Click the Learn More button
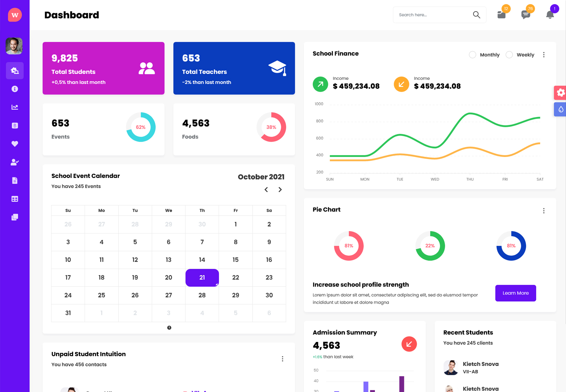This screenshot has height=392, width=566. tap(515, 293)
